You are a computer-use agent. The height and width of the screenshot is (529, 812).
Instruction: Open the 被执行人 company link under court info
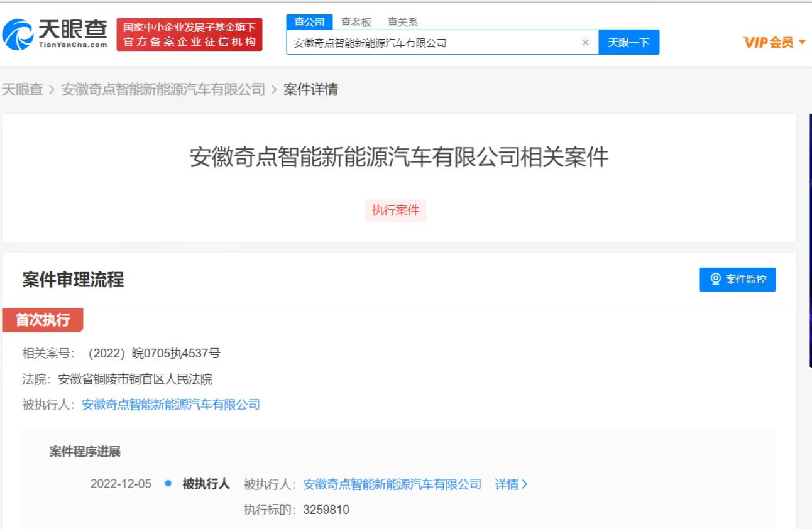(x=171, y=405)
